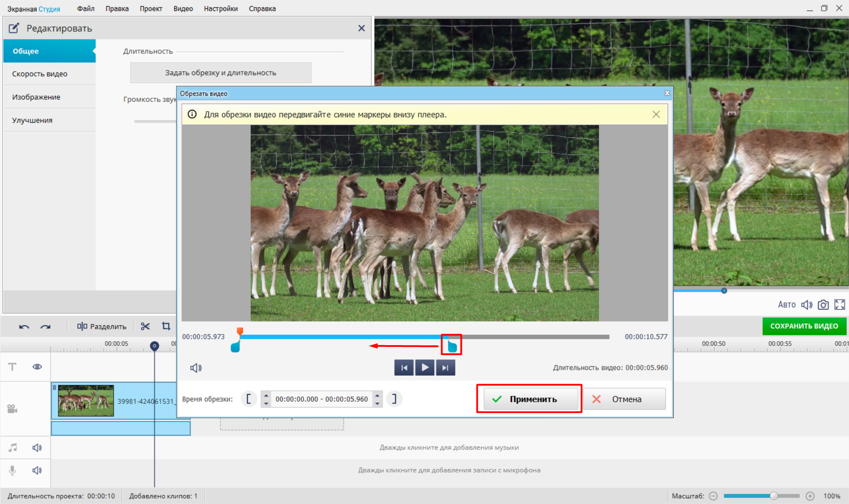
Task: Decrease trim end time with down arrow
Action: point(377,403)
